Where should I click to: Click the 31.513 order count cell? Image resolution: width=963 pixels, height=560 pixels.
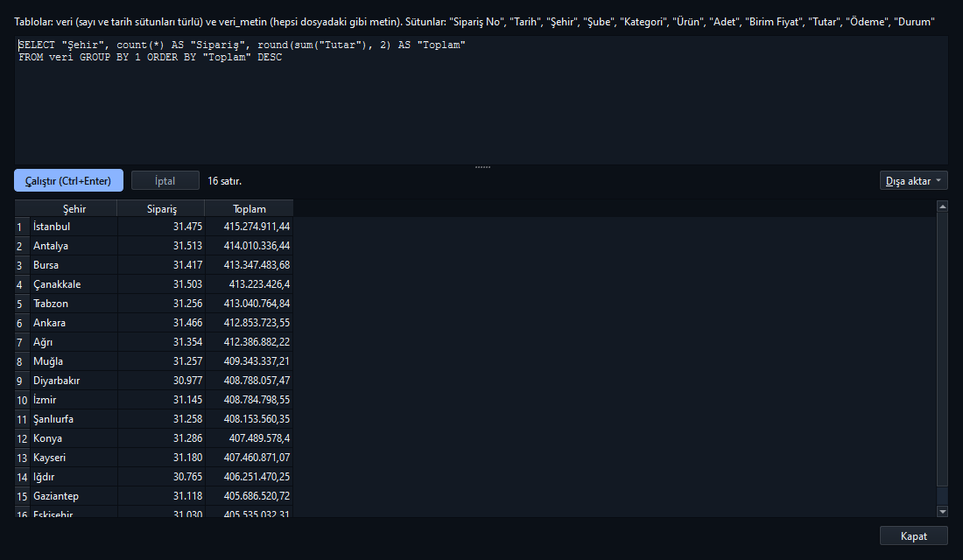[161, 246]
